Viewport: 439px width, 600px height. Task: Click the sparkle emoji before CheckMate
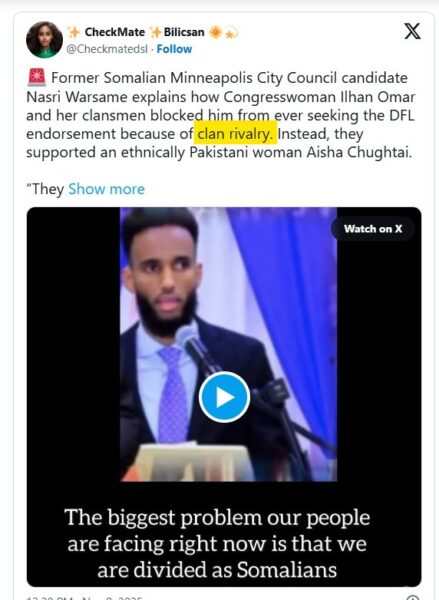point(74,33)
